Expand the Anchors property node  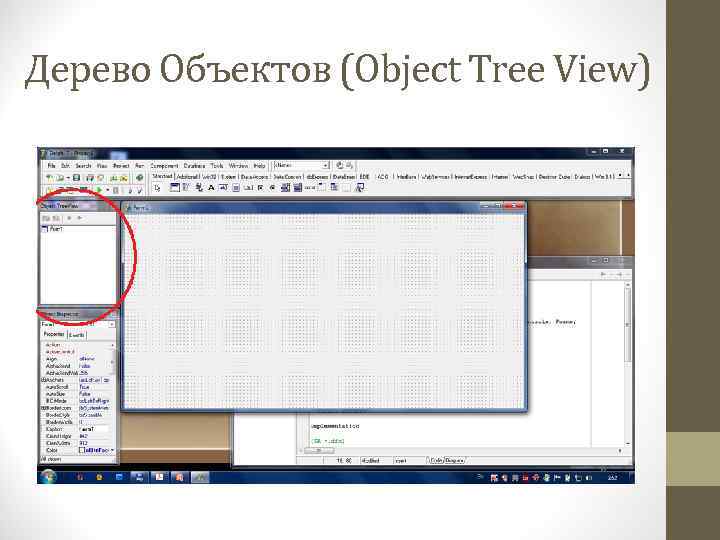(43, 380)
